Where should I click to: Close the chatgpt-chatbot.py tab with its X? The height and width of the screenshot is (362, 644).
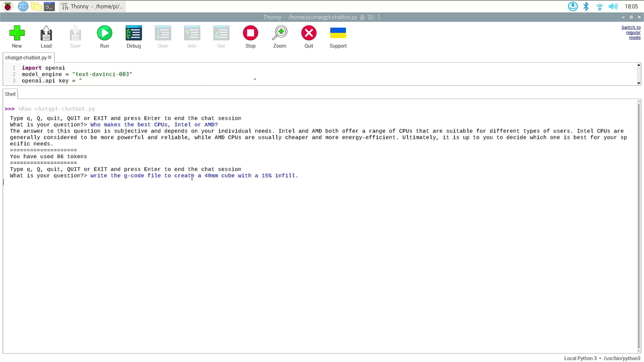(x=50, y=57)
